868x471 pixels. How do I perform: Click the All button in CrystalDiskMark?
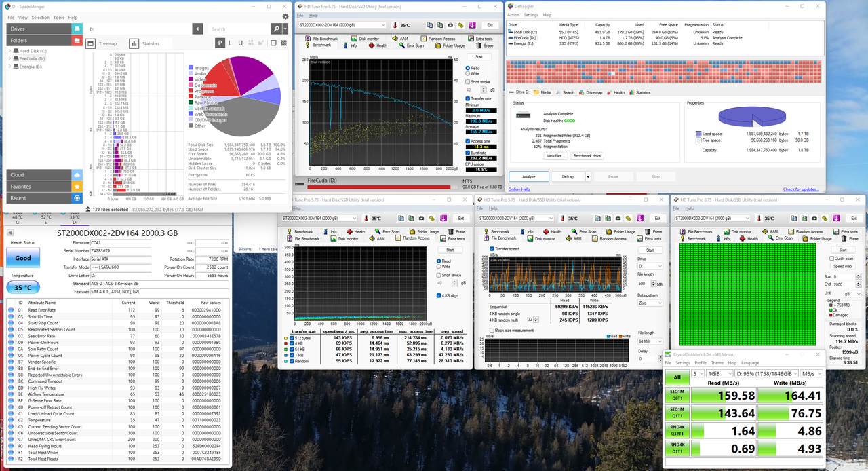677,377
